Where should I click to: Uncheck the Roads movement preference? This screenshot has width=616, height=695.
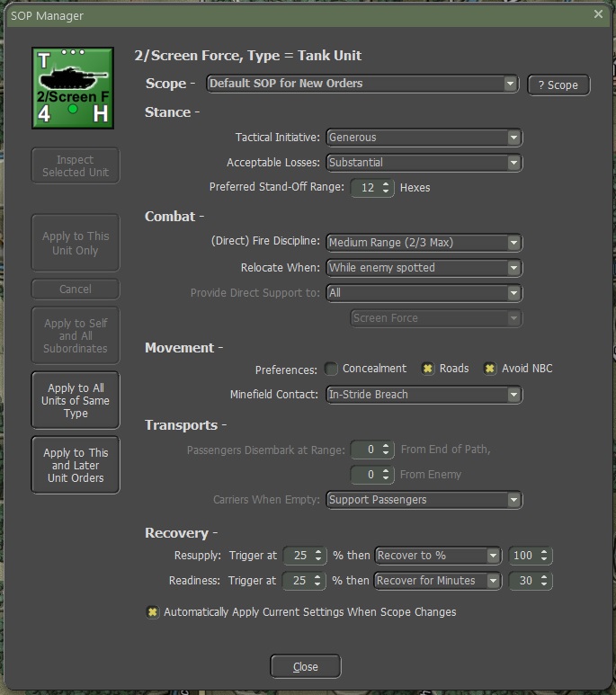pos(427,369)
